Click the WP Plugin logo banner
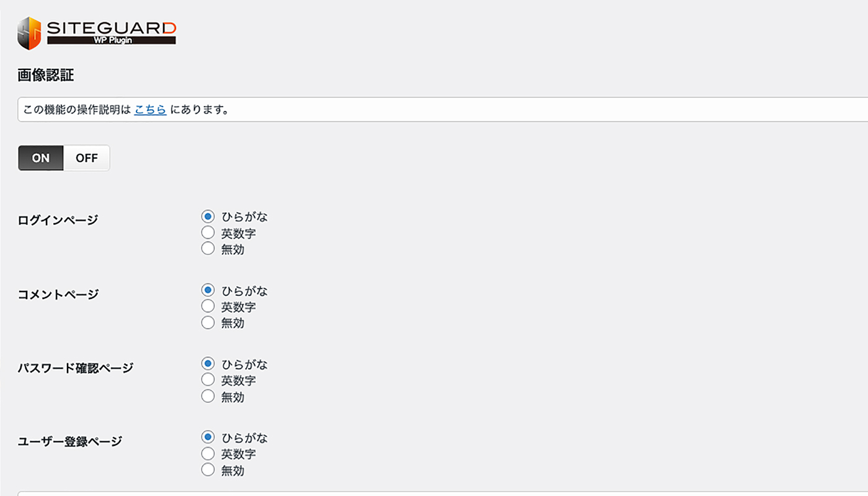Viewport: 868px width, 496px height. pyautogui.click(x=112, y=39)
